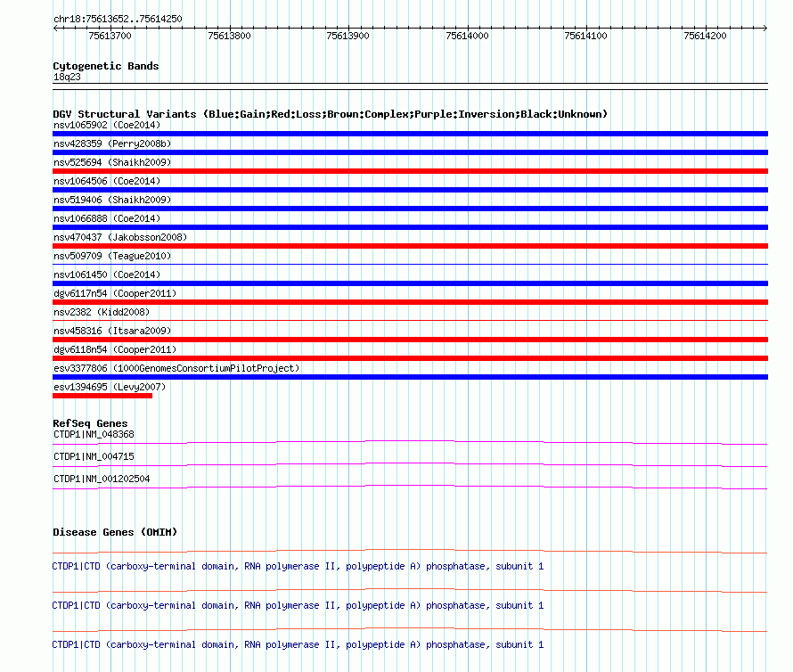This screenshot has height=672, width=793.
Task: Open the nsv1066888 (Coe2014) variant label
Action: point(107,218)
